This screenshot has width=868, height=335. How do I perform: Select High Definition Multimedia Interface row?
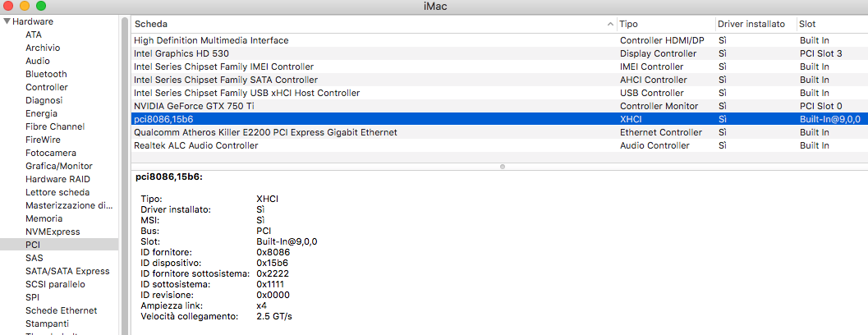click(499, 40)
